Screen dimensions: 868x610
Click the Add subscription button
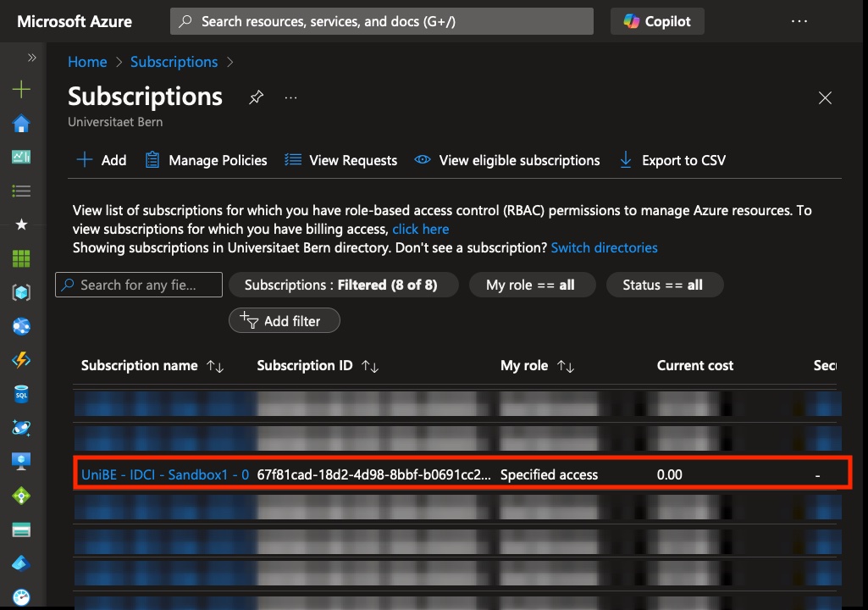102,160
